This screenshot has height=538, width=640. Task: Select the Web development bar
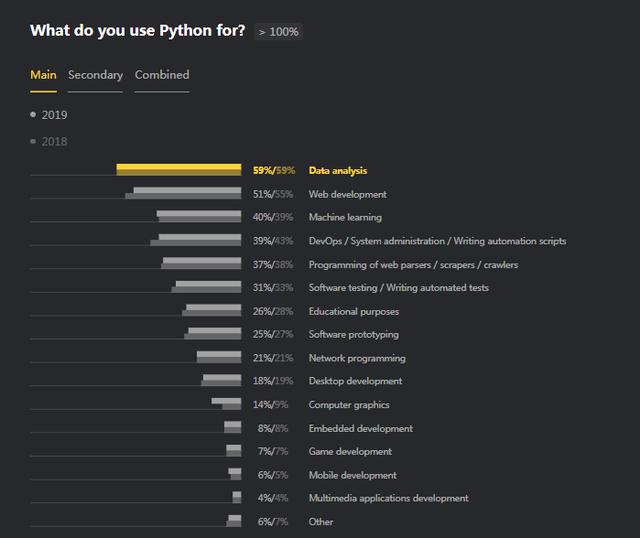click(183, 193)
